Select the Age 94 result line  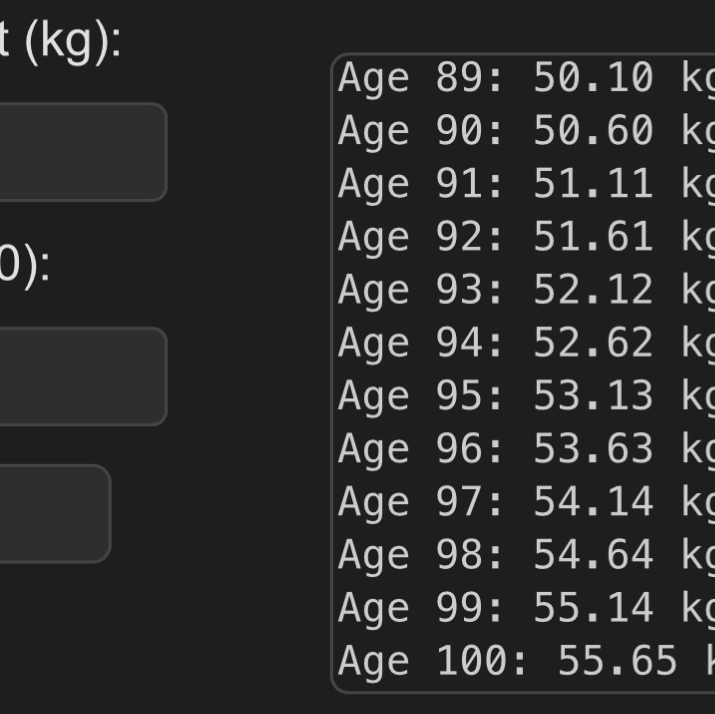(525, 343)
